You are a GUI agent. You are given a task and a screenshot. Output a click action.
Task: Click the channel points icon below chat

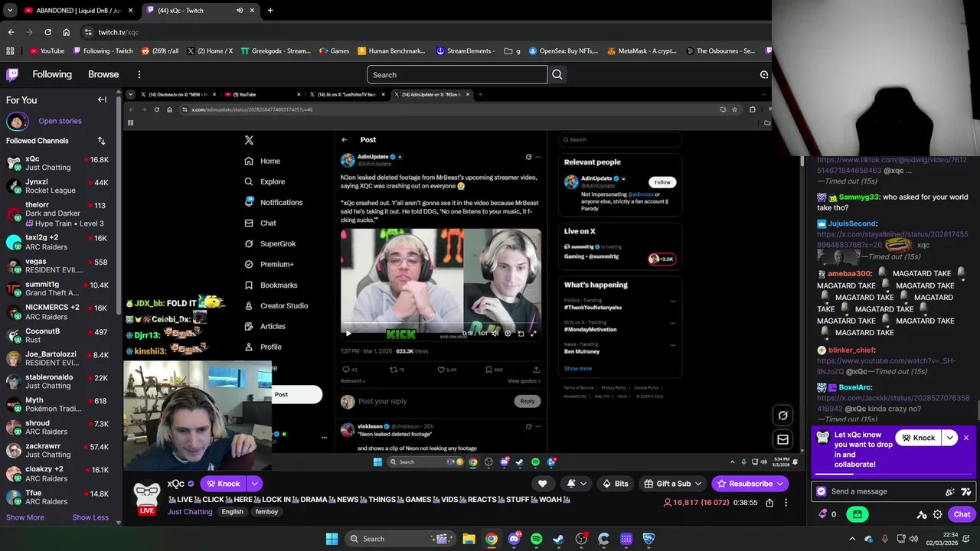tap(823, 514)
